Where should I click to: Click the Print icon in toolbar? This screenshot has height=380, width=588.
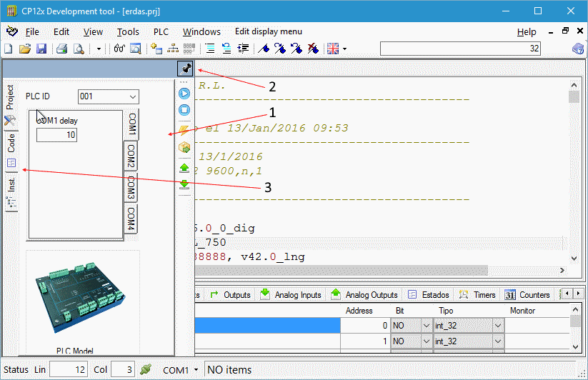(x=62, y=49)
